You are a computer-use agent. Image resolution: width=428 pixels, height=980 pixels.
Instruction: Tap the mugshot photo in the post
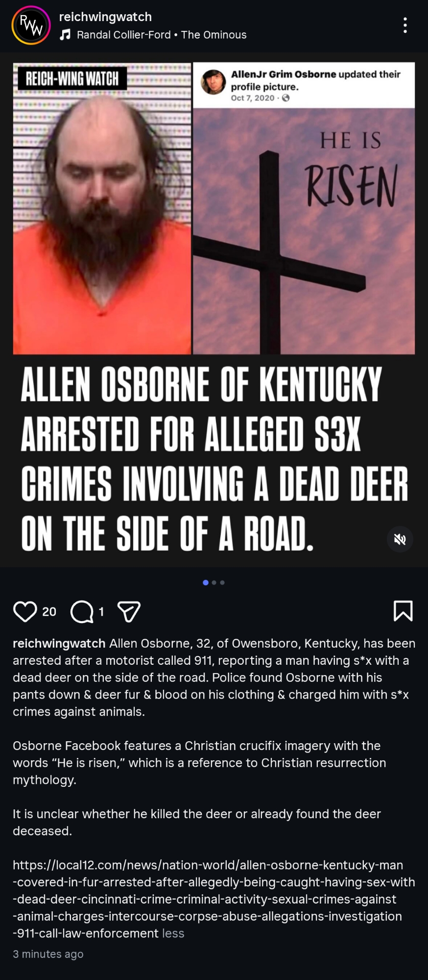102,208
